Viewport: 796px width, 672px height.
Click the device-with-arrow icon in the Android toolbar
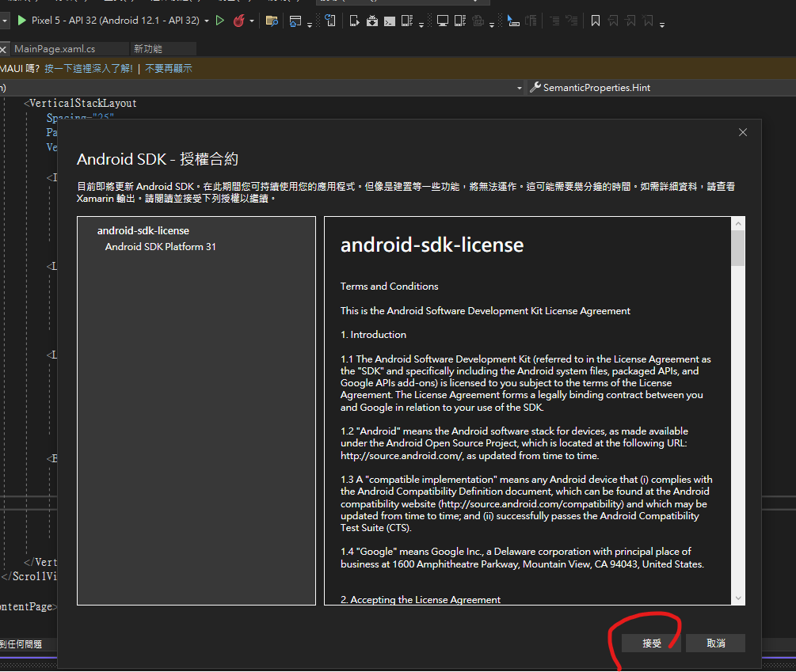coord(354,21)
